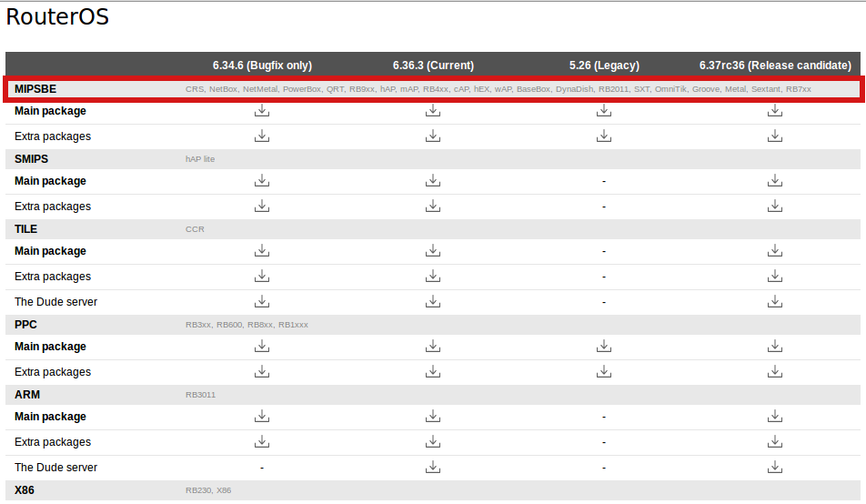Select the X86 section title
Screen dimensions: 866x504
25,490
